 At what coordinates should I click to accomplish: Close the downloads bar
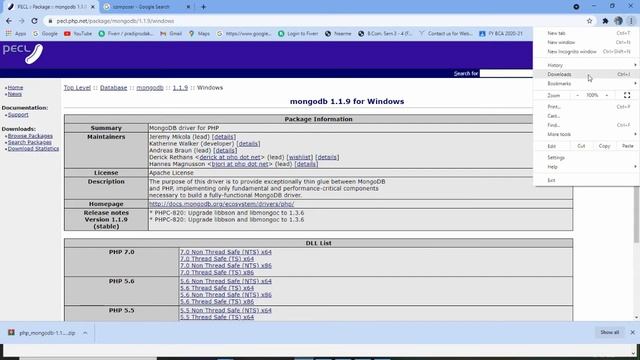[x=632, y=332]
